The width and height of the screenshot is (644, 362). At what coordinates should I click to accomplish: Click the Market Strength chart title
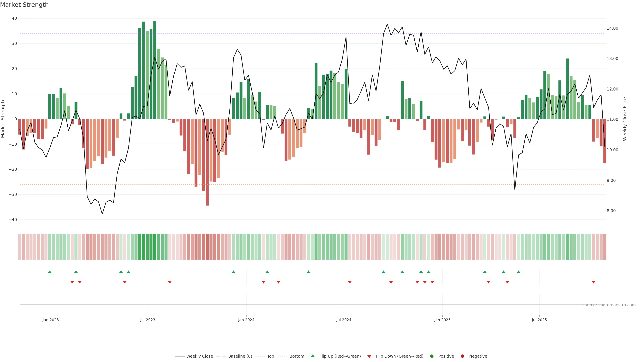(x=24, y=5)
